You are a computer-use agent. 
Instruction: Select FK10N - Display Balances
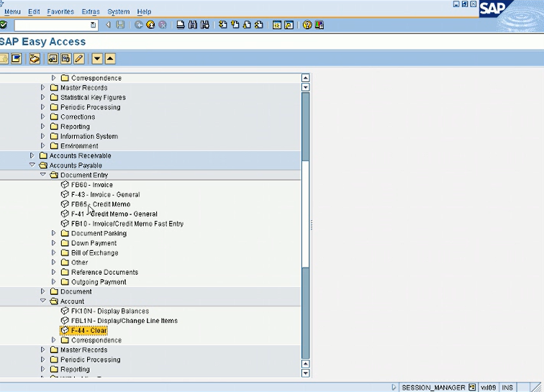pyautogui.click(x=110, y=311)
